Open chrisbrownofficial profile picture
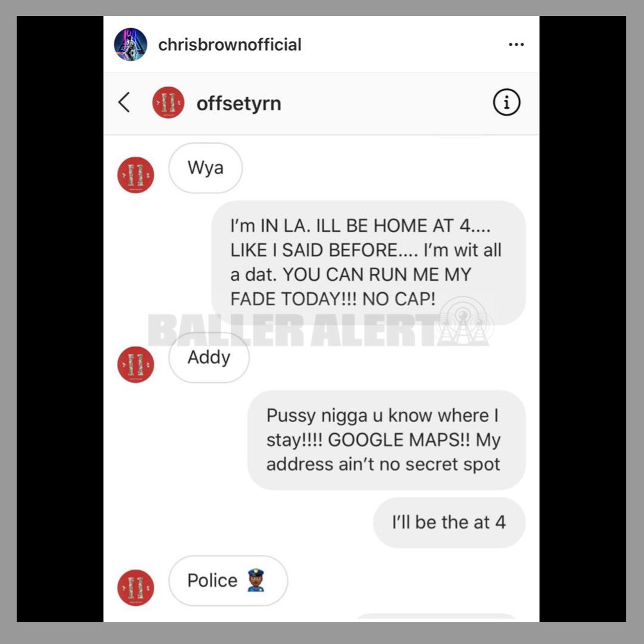 [x=131, y=44]
